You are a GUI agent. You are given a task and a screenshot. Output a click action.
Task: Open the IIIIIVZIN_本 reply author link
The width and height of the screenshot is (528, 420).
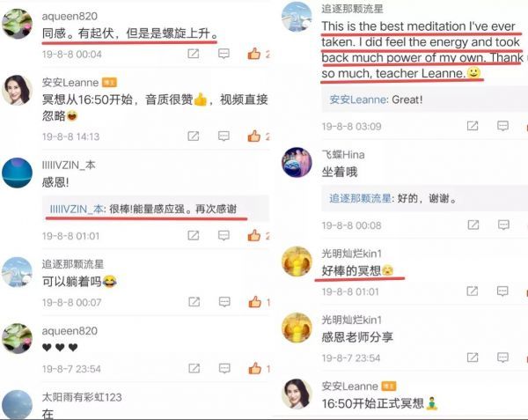coord(77,210)
